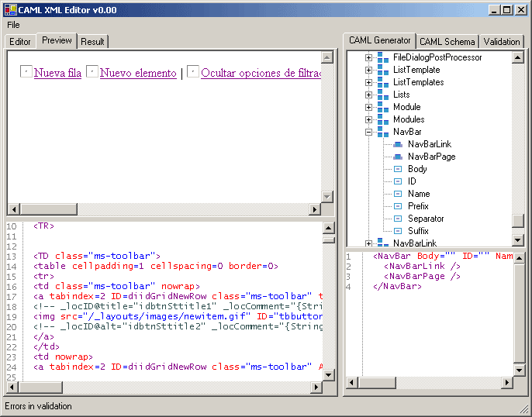This screenshot has height=417, width=532.
Task: Click tree view scroll up arrow
Action: (518, 57)
